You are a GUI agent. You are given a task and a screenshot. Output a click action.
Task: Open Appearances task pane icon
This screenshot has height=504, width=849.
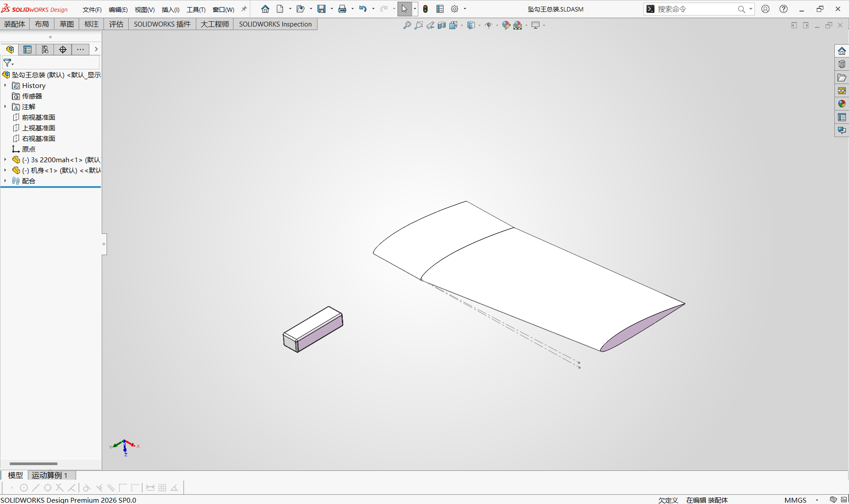(x=842, y=104)
